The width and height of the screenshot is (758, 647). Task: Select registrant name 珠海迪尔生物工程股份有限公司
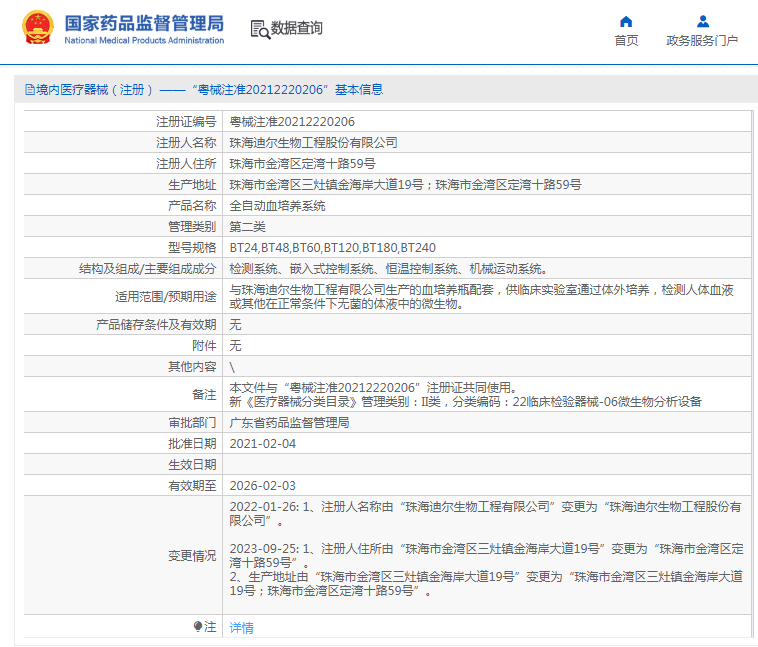coord(313,143)
